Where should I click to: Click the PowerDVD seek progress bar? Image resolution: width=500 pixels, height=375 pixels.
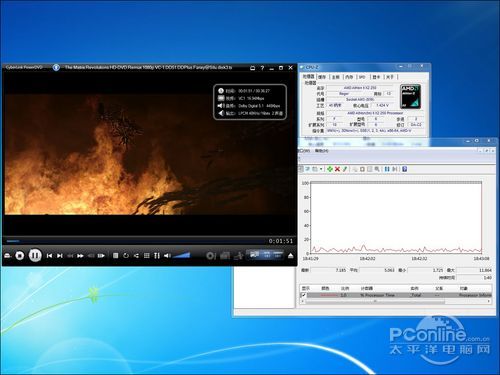pos(136,241)
